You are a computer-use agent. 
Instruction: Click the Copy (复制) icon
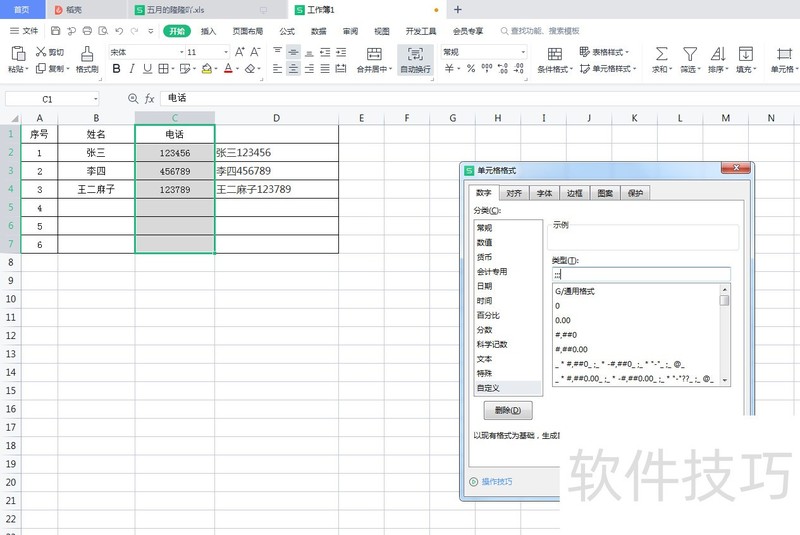(41, 68)
